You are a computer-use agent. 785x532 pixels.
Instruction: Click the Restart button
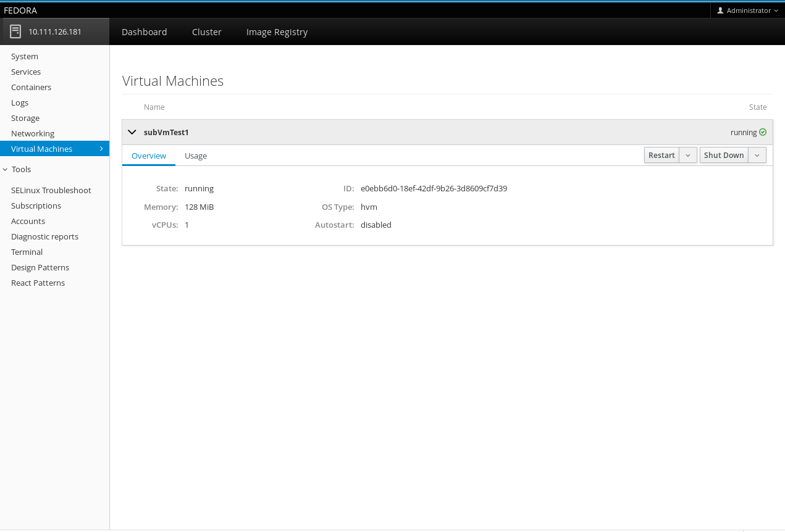click(x=661, y=156)
